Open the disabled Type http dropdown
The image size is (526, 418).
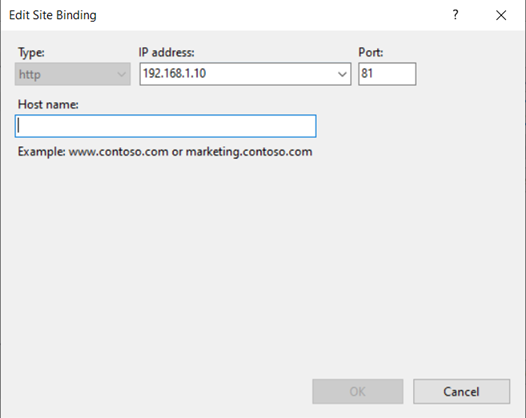[72, 74]
